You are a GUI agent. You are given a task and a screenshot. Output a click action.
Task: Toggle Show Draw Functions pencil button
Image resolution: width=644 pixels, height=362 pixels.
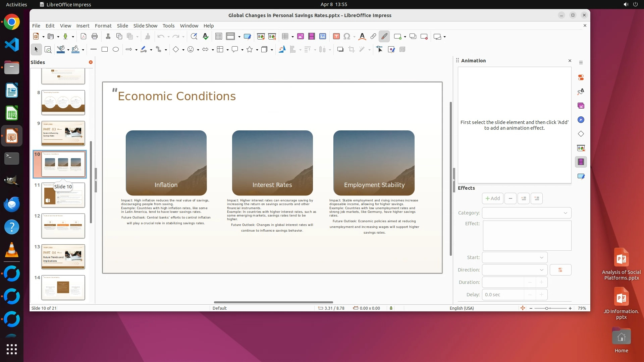384,37
